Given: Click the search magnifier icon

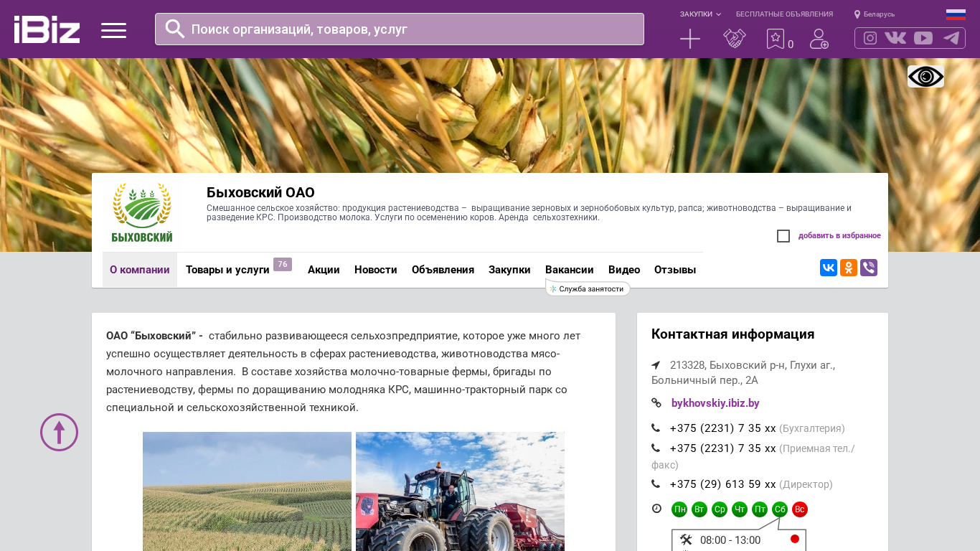Looking at the screenshot, I should point(175,29).
